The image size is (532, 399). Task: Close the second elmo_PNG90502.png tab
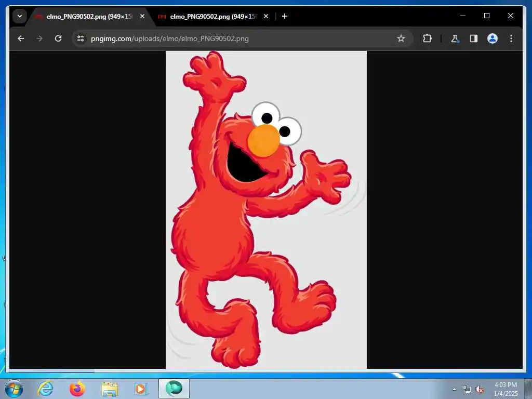pyautogui.click(x=266, y=16)
